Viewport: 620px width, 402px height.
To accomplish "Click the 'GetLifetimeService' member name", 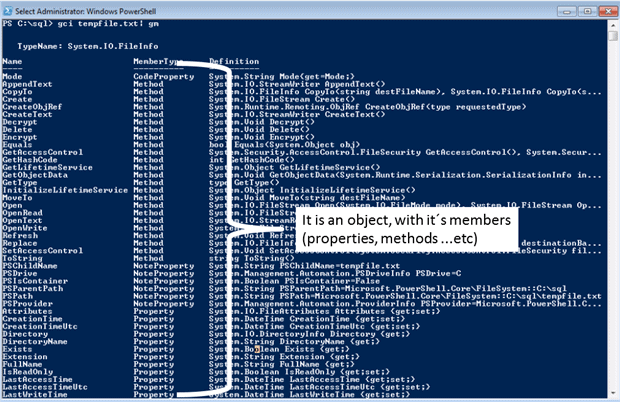I will click(x=47, y=167).
